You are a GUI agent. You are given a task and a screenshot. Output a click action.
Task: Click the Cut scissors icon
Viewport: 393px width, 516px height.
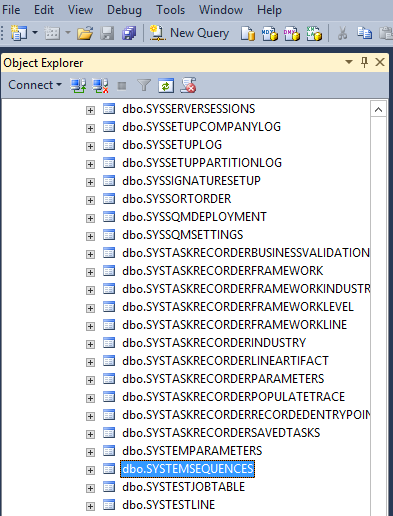pyautogui.click(x=342, y=33)
